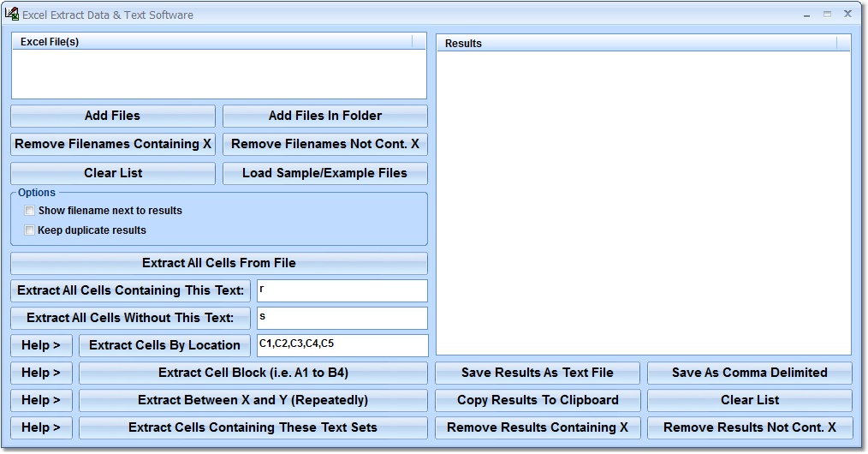
Task: Click Extract All Cells From File
Action: [219, 263]
